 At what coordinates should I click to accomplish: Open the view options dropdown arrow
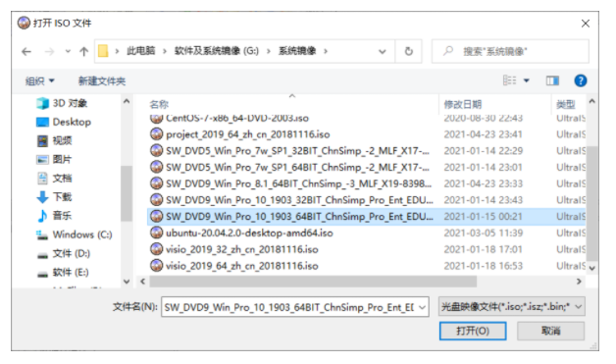point(527,80)
